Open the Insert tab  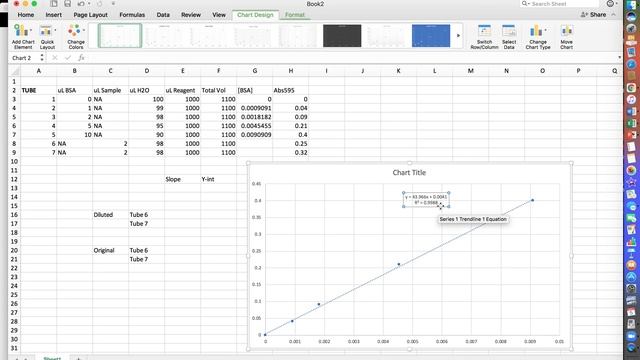53,15
